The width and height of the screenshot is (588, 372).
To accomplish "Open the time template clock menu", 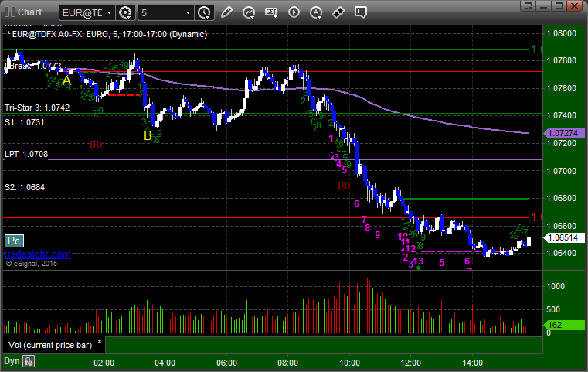I will (205, 13).
